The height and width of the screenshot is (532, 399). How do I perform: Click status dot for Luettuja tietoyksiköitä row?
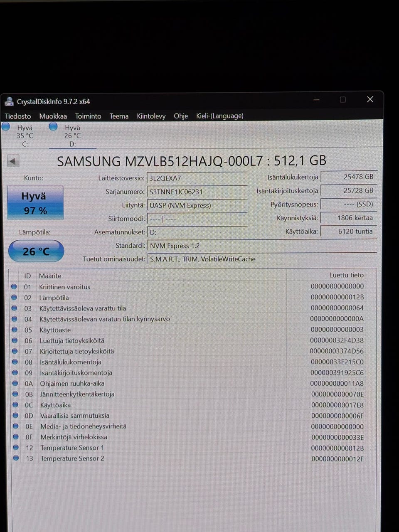click(15, 340)
